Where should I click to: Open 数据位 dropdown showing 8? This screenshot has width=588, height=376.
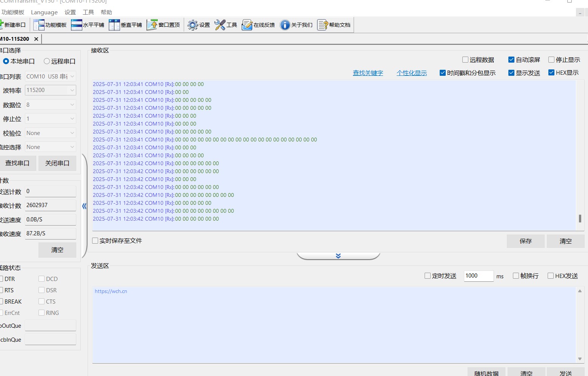pyautogui.click(x=51, y=104)
